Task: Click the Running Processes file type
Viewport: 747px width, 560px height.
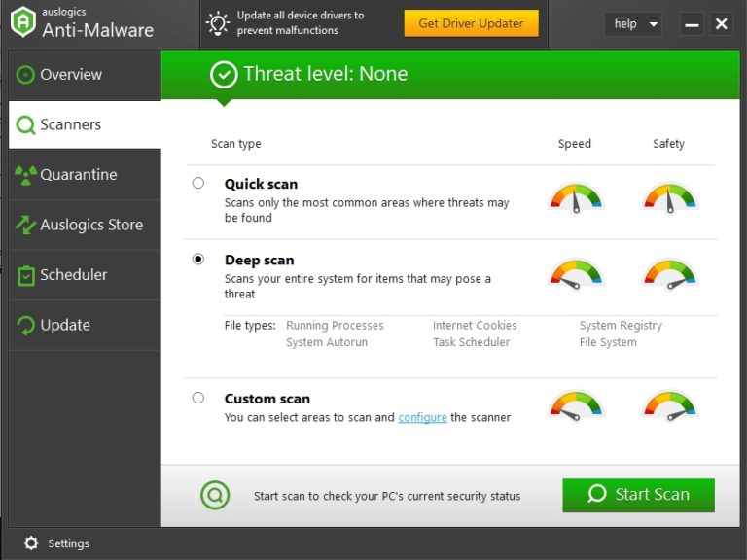Action: point(335,326)
